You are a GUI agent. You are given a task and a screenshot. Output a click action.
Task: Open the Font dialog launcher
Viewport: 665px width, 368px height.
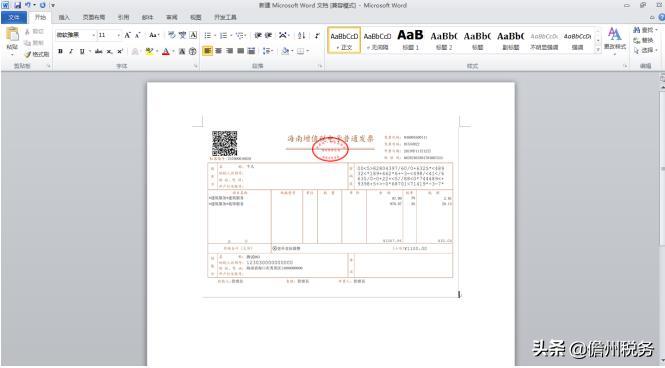(x=196, y=66)
